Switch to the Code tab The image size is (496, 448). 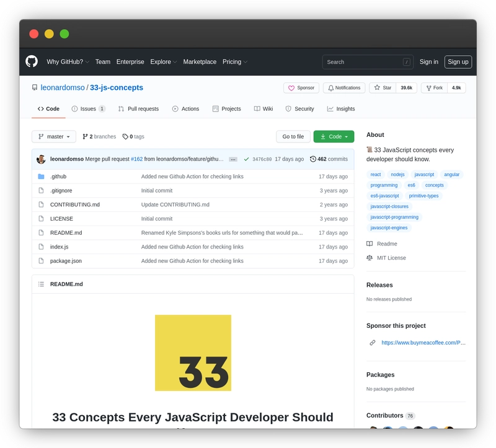click(48, 109)
